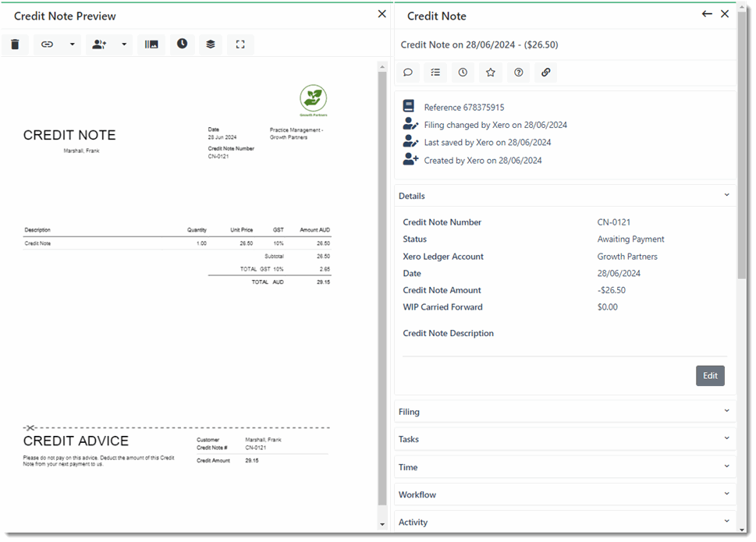The image size is (756, 542).
Task: Click the add contact person icon
Action: pos(99,44)
